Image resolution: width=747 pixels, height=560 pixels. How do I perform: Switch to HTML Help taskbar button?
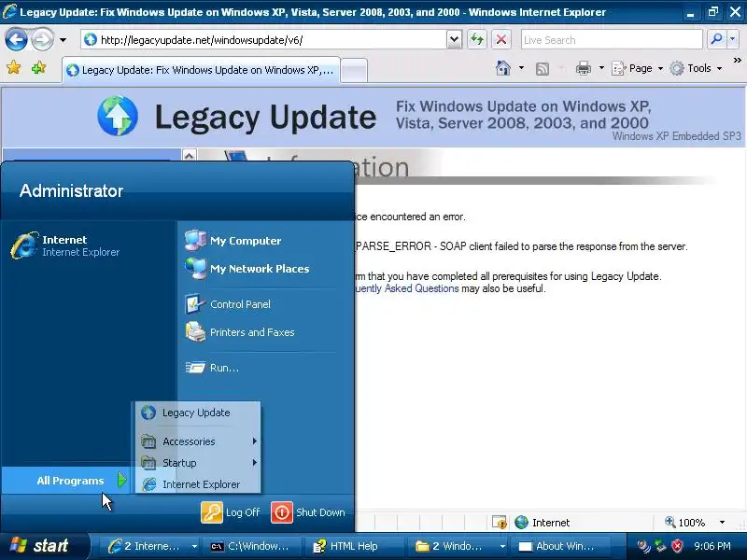(x=354, y=546)
